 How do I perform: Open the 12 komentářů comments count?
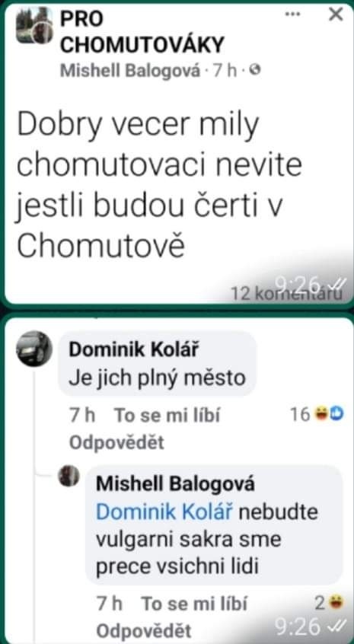click(x=286, y=294)
